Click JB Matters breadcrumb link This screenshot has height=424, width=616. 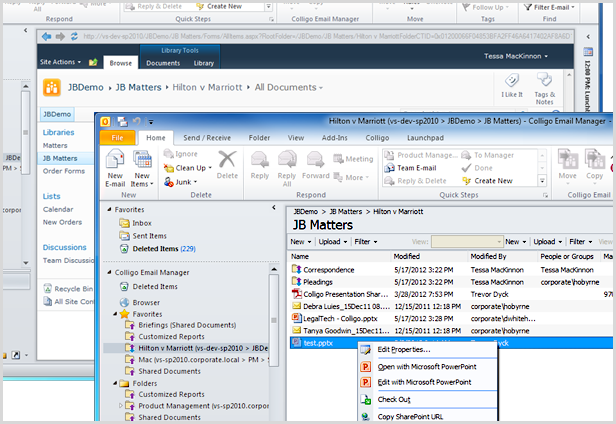138,87
